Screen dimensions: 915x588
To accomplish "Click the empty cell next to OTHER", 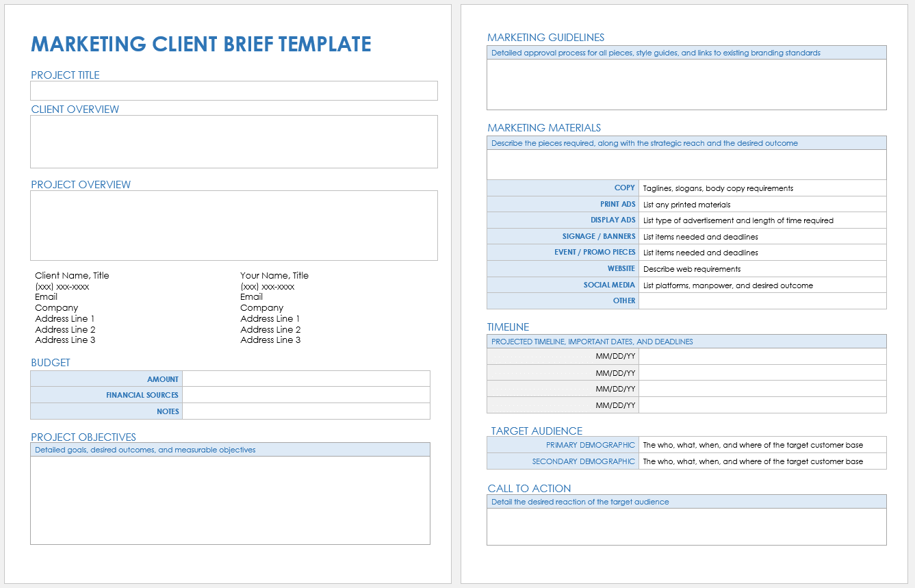I will click(x=762, y=301).
